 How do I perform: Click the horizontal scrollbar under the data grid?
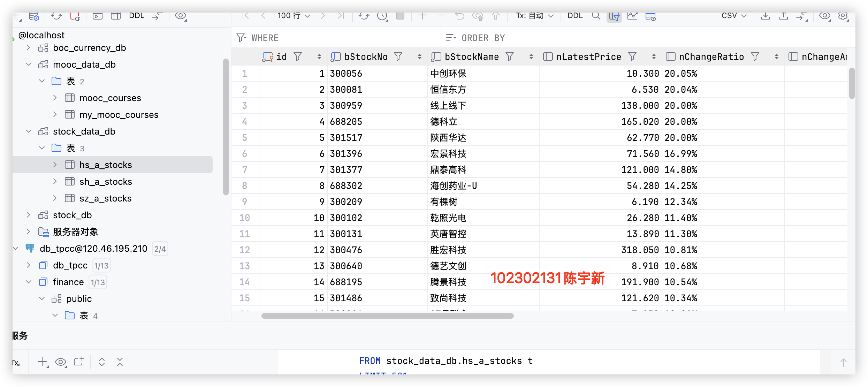387,316
